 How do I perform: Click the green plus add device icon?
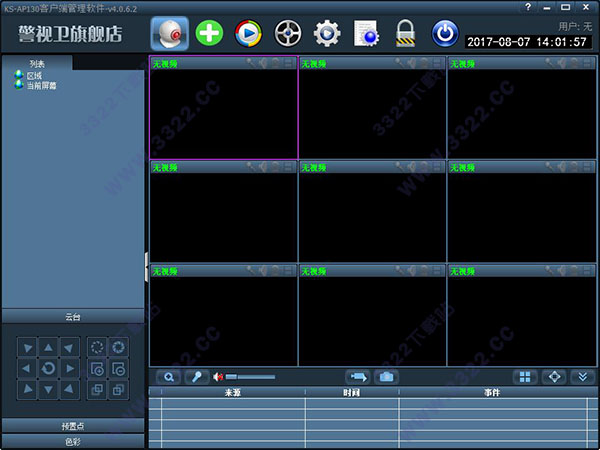coord(209,33)
